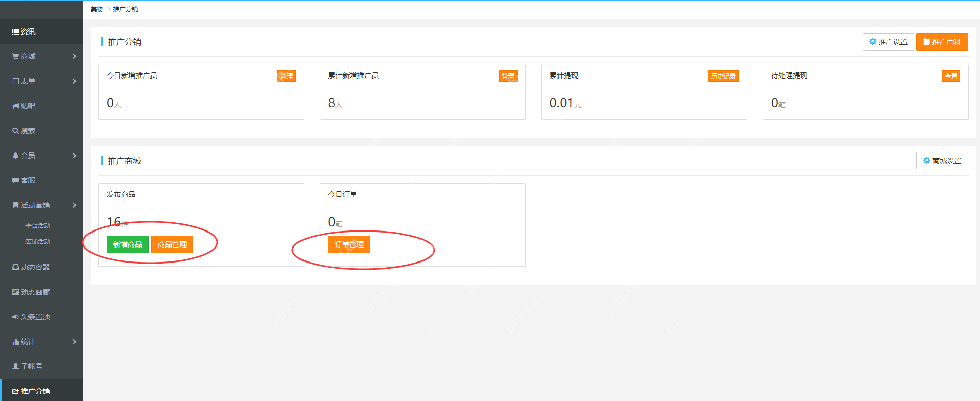Screen dimensions: 980x401
Task: Open 商品管理 orange button
Action: point(172,244)
